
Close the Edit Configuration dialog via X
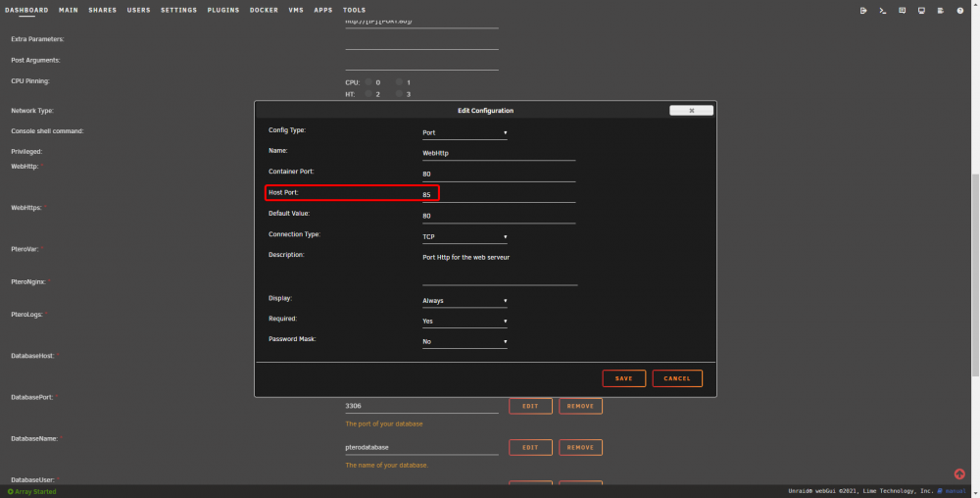(691, 111)
